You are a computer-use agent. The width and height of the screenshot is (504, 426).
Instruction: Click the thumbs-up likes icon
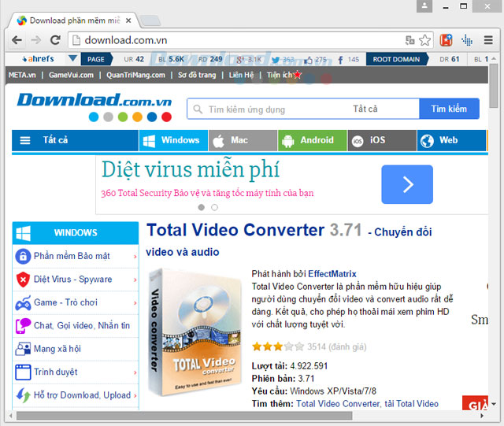point(308,60)
